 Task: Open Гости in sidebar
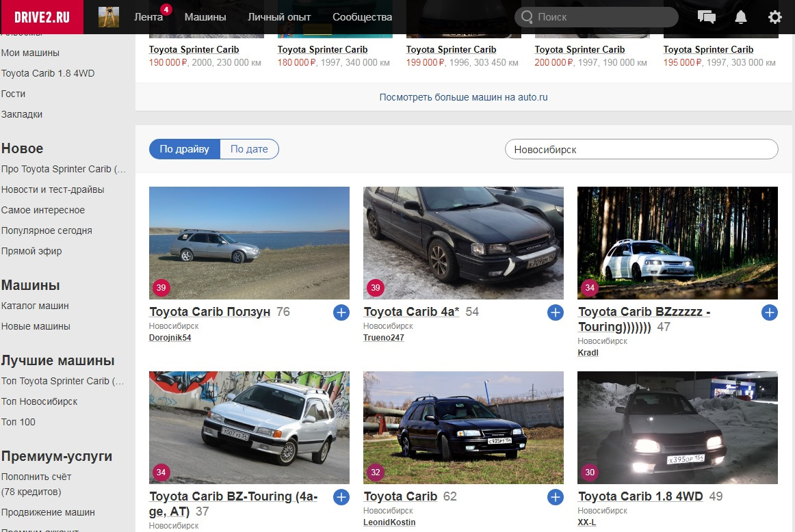(x=13, y=94)
